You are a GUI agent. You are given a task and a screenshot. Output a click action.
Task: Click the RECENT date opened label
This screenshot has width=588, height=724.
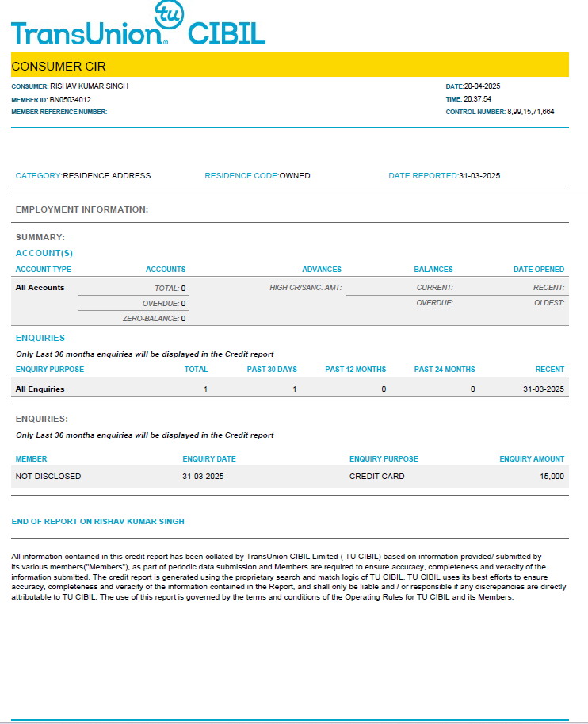point(548,288)
